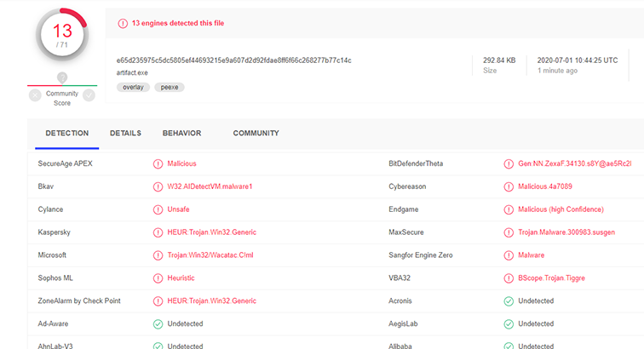Click the Kaspersky engine name
The width and height of the screenshot is (644, 349).
(55, 232)
